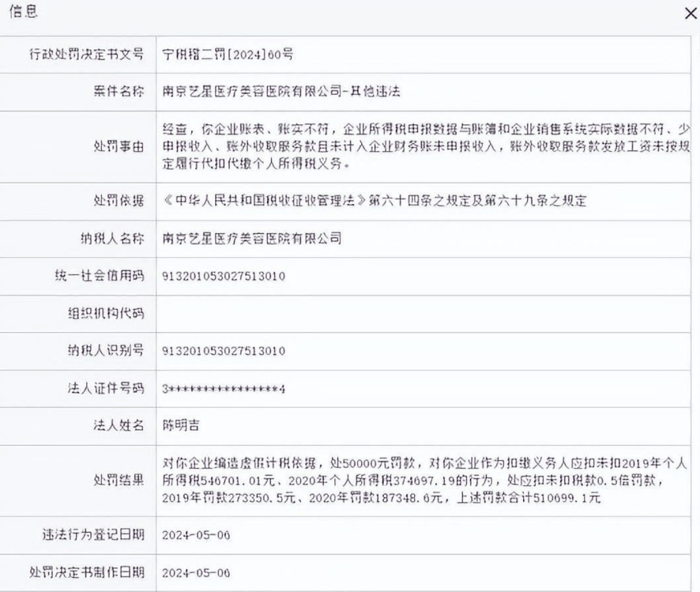Select document number 宁税稽二罚[2024]60号
The height and width of the screenshot is (592, 700).
click(227, 54)
